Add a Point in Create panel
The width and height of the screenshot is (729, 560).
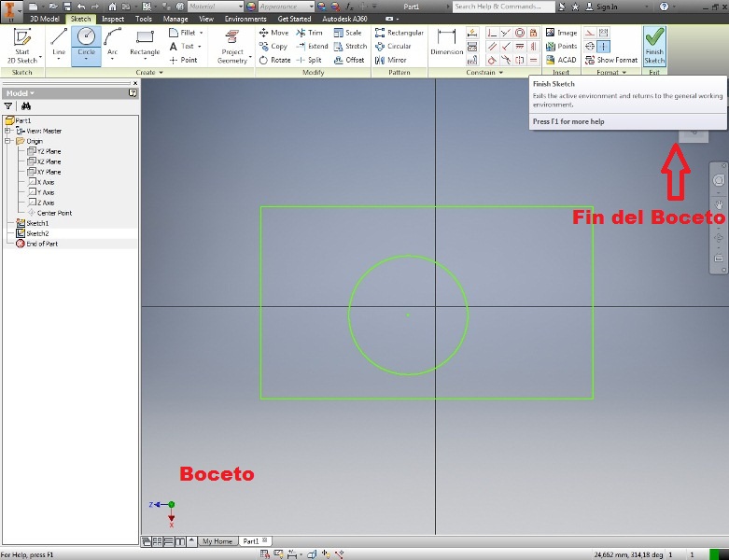point(183,60)
